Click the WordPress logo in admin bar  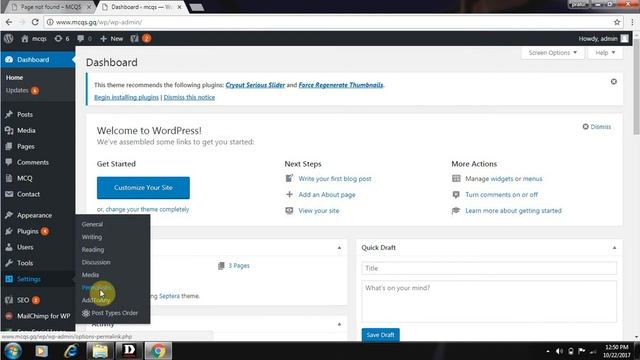pos(9,38)
